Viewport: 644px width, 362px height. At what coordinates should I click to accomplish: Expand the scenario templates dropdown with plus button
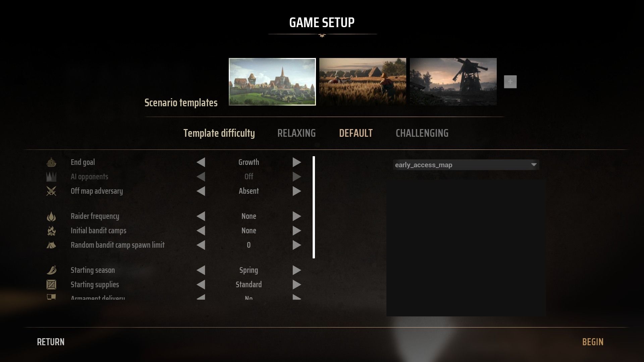pos(510,82)
